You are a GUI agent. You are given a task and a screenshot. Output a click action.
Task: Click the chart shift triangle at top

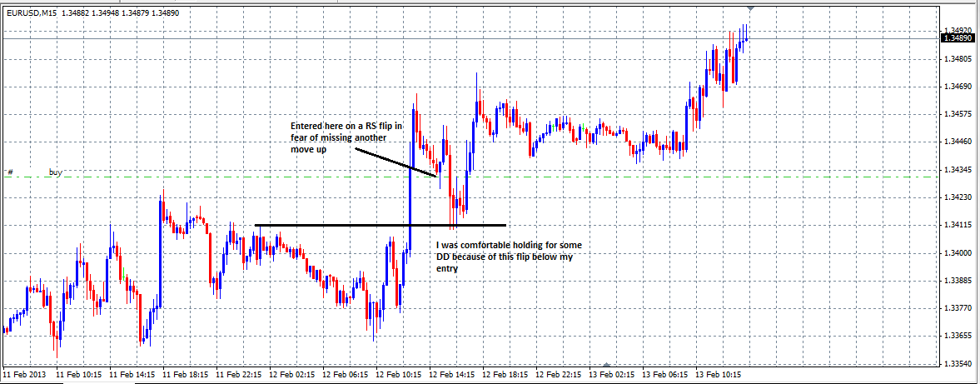(752, 7)
